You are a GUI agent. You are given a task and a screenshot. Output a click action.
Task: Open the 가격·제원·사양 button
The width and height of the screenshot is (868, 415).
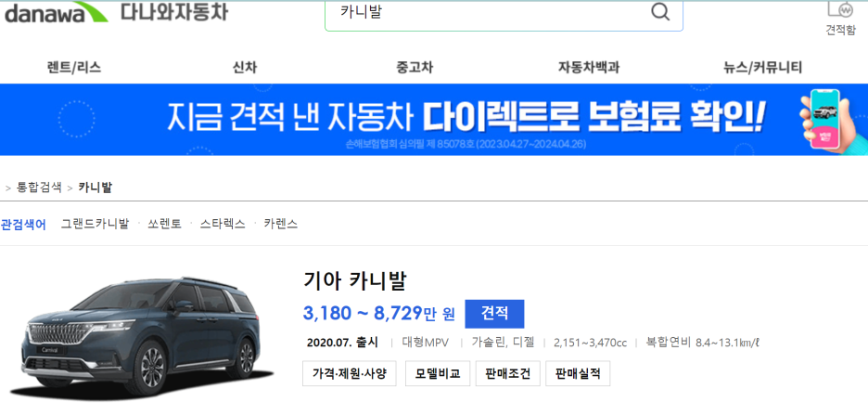pyautogui.click(x=349, y=373)
